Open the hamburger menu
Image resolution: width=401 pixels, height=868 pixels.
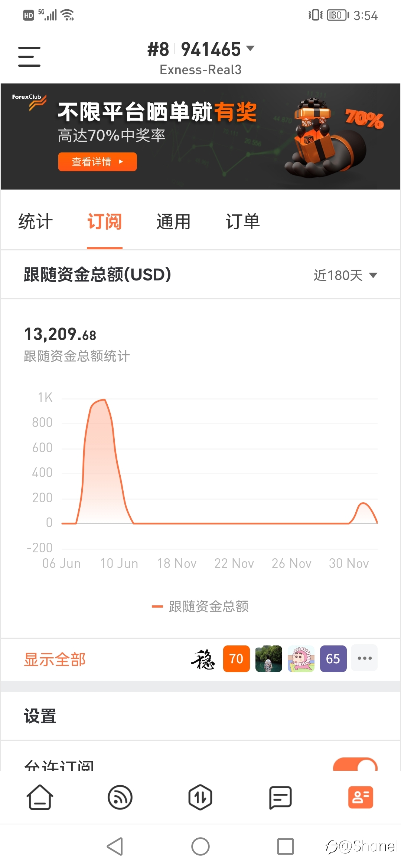(x=29, y=57)
